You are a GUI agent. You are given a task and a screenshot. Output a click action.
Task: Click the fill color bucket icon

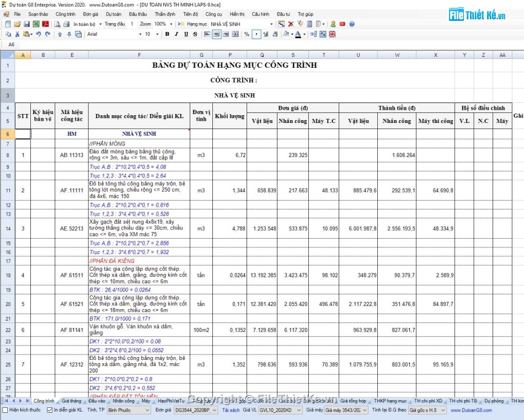point(286,34)
